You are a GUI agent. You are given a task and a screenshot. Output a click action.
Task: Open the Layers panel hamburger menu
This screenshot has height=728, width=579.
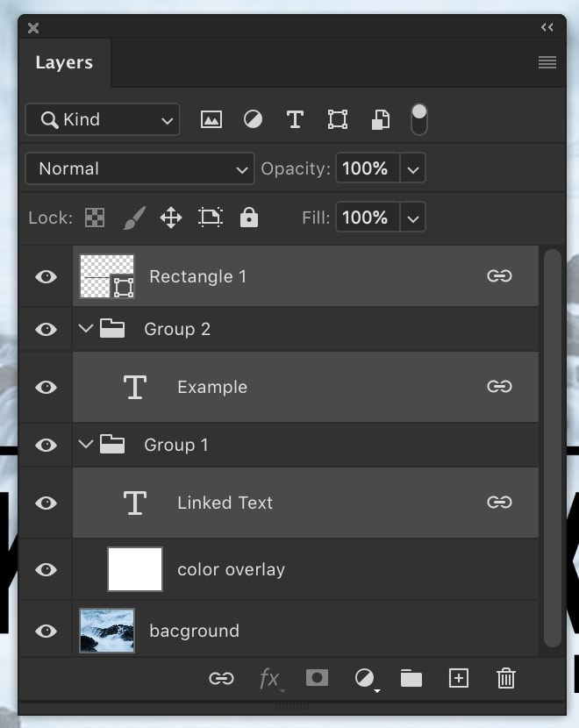tap(547, 63)
